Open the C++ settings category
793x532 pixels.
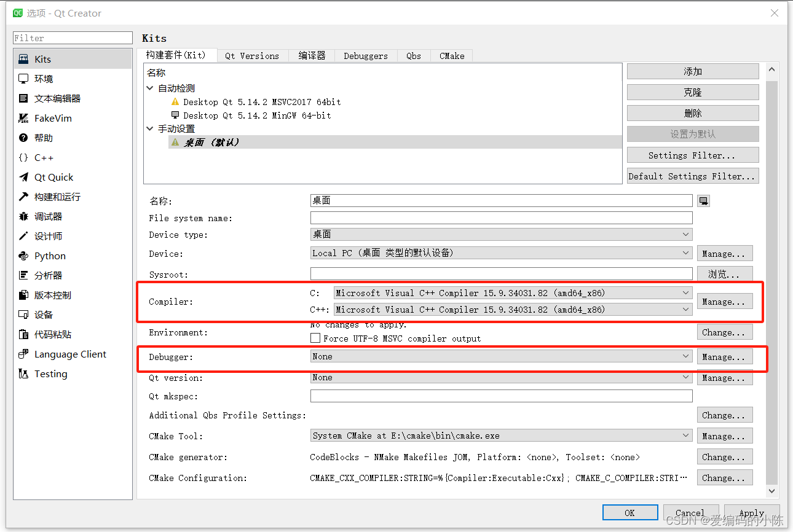[73, 157]
